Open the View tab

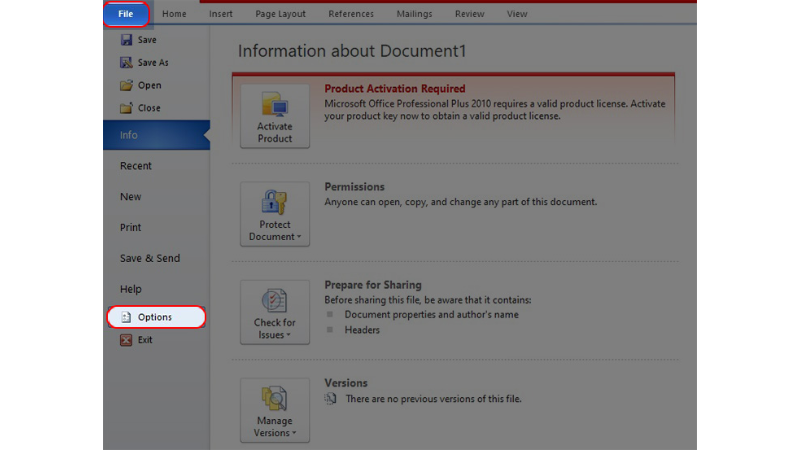[517, 14]
